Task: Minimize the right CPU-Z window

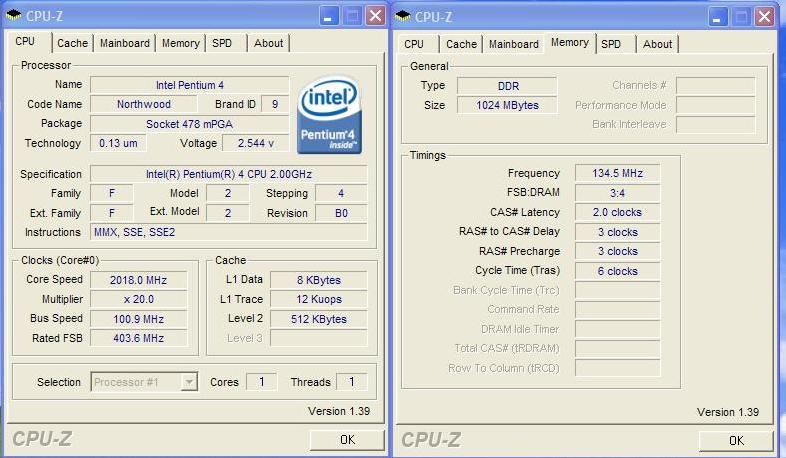Action: pyautogui.click(x=717, y=18)
